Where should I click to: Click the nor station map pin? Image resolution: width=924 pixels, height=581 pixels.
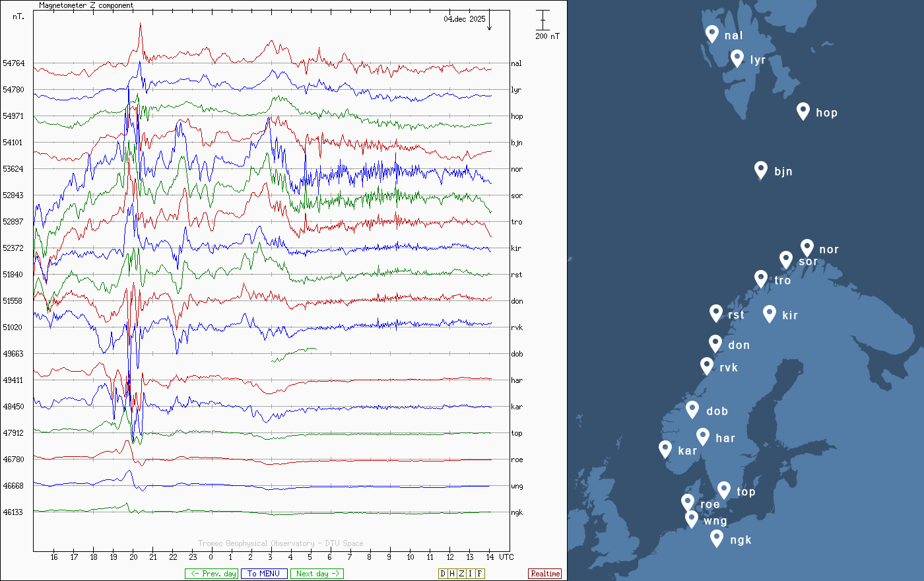(x=807, y=248)
